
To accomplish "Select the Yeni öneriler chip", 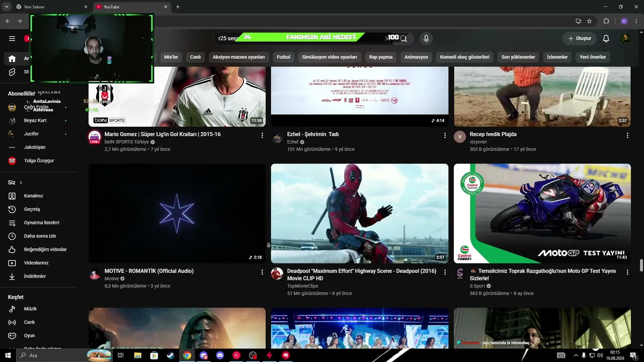I will click(x=593, y=57).
